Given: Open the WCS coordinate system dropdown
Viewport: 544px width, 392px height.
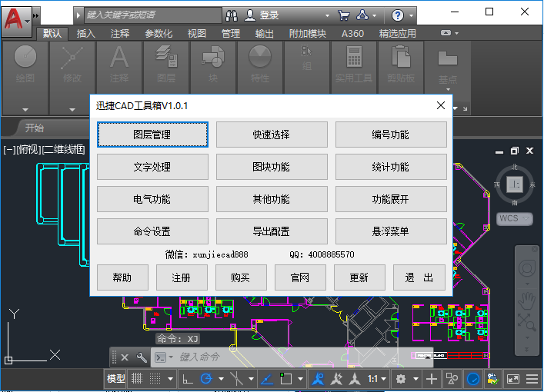Looking at the screenshot, I should pos(514,219).
